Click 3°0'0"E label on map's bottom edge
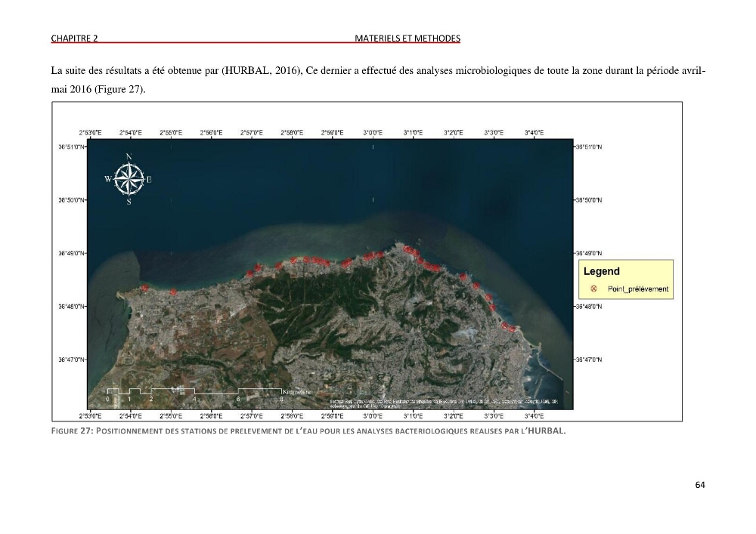The image size is (756, 534). 373,416
